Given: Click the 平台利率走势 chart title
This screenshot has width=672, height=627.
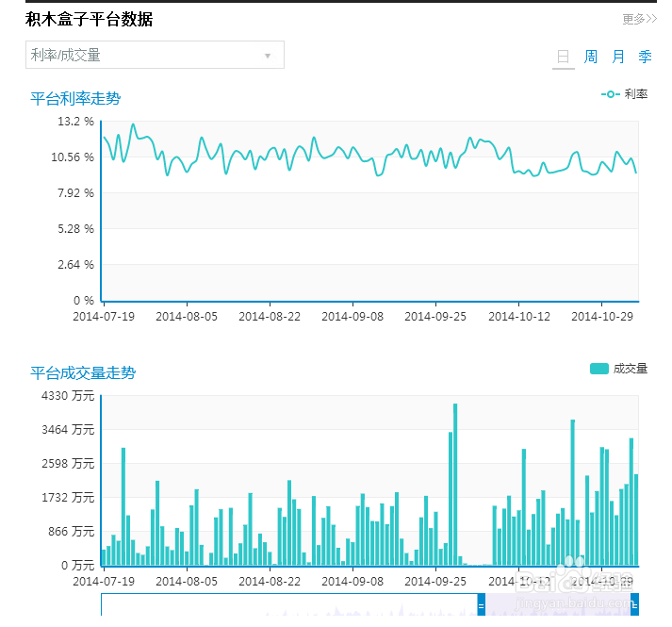Looking at the screenshot, I should (75, 99).
